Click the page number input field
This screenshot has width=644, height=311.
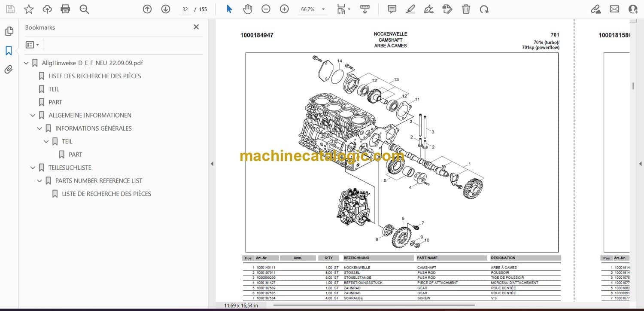tap(185, 9)
